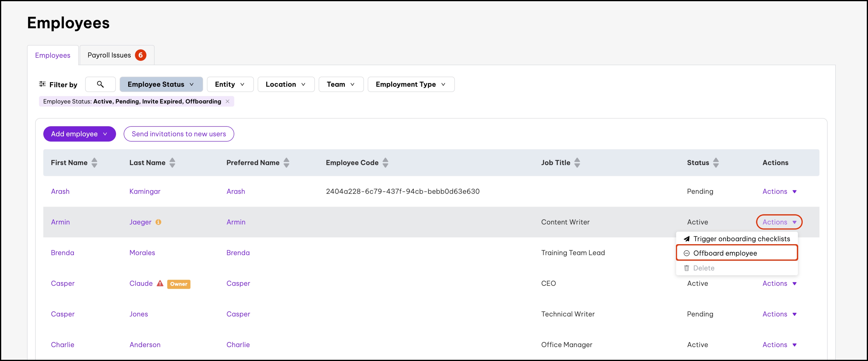Open Casper Jones's Actions dropdown

pos(779,314)
